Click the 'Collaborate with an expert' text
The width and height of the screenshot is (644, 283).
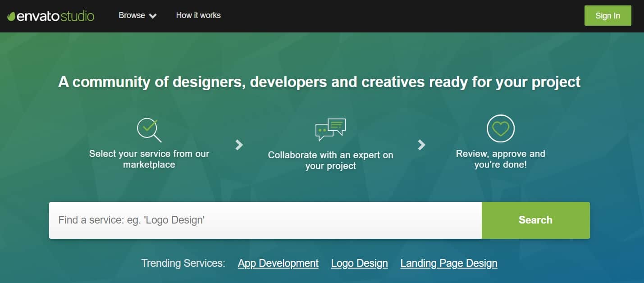(x=330, y=160)
